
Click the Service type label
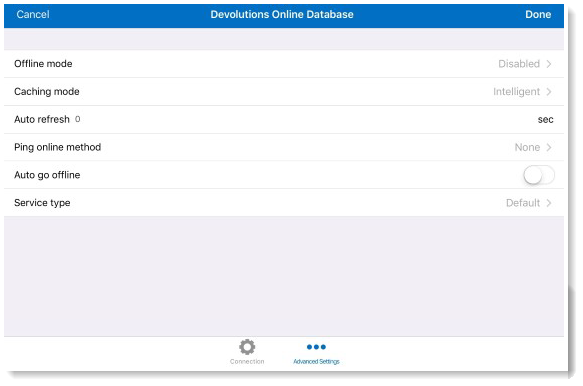42,203
